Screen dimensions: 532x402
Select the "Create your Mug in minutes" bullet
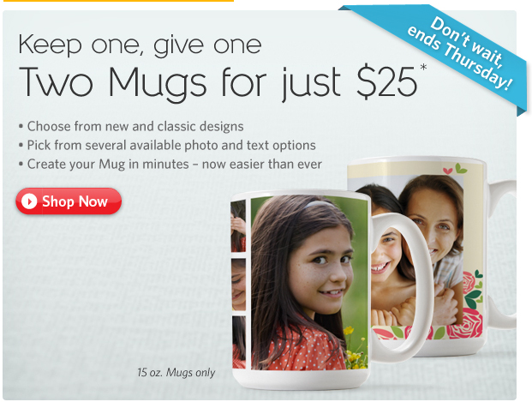pos(170,165)
